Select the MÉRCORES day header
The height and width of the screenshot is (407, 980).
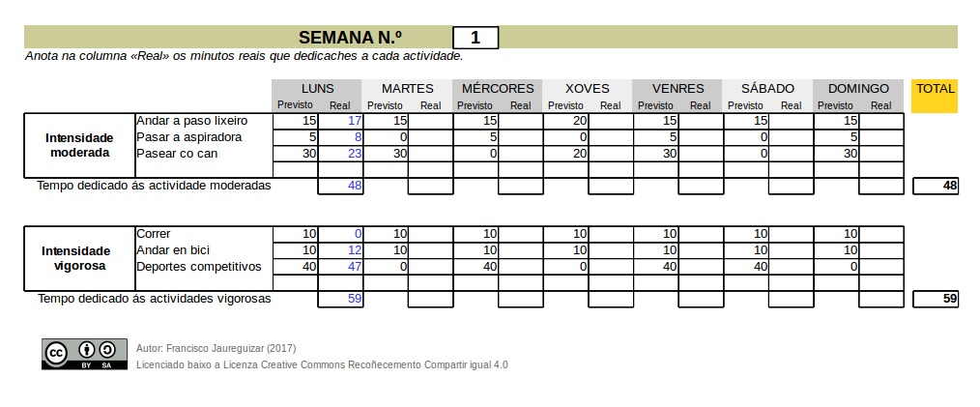[x=498, y=88]
